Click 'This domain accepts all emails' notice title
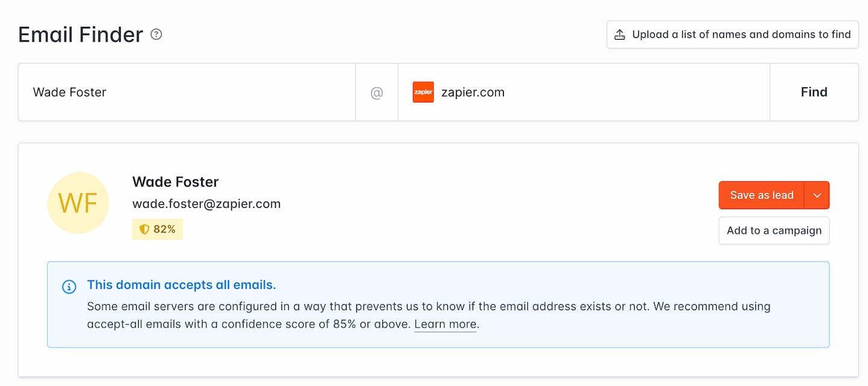This screenshot has width=868, height=386. pos(181,285)
